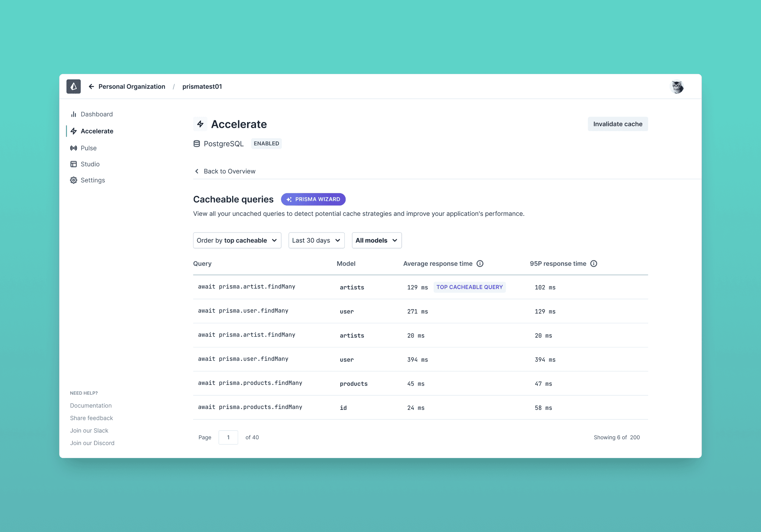Viewport: 761px width, 532px height.
Task: Open the Join our Discord link
Action: click(92, 443)
